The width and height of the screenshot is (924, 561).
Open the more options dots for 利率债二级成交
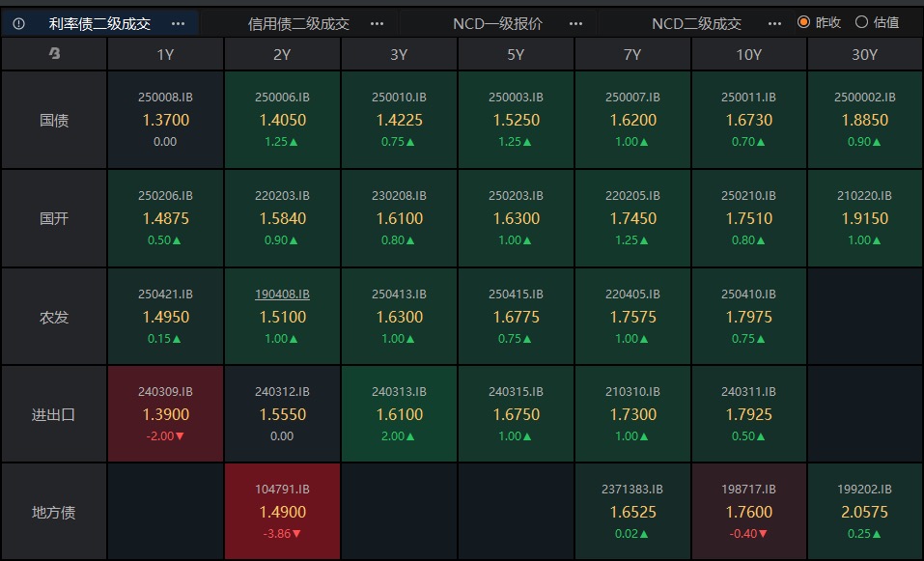point(178,23)
